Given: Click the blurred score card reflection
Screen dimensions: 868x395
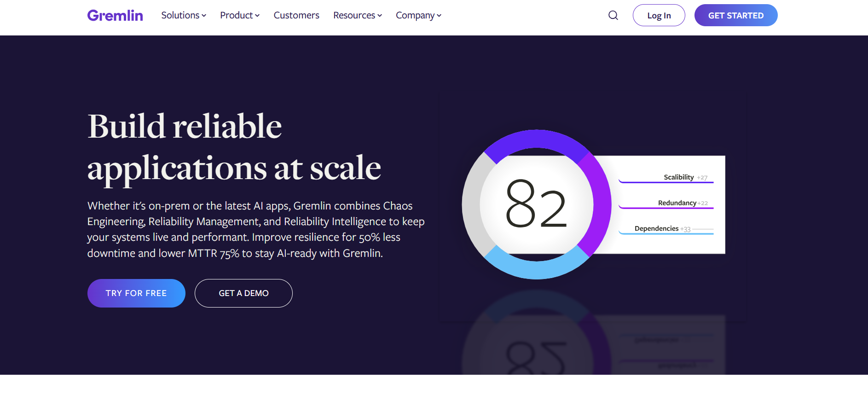Looking at the screenshot, I should (594, 345).
